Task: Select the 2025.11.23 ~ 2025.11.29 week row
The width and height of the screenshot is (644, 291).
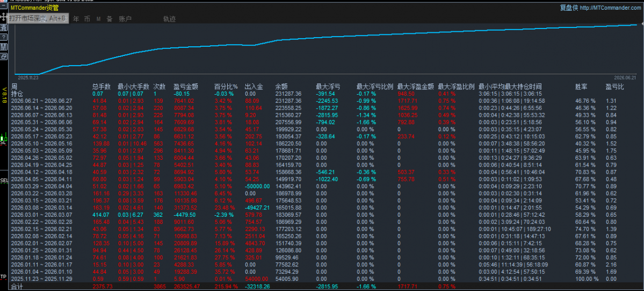Action: 41,279
